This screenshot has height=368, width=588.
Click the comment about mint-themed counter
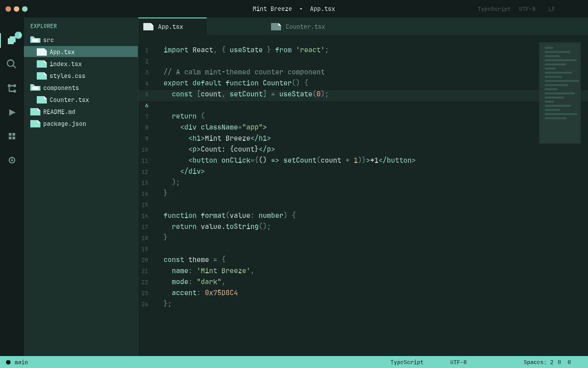[x=244, y=72]
